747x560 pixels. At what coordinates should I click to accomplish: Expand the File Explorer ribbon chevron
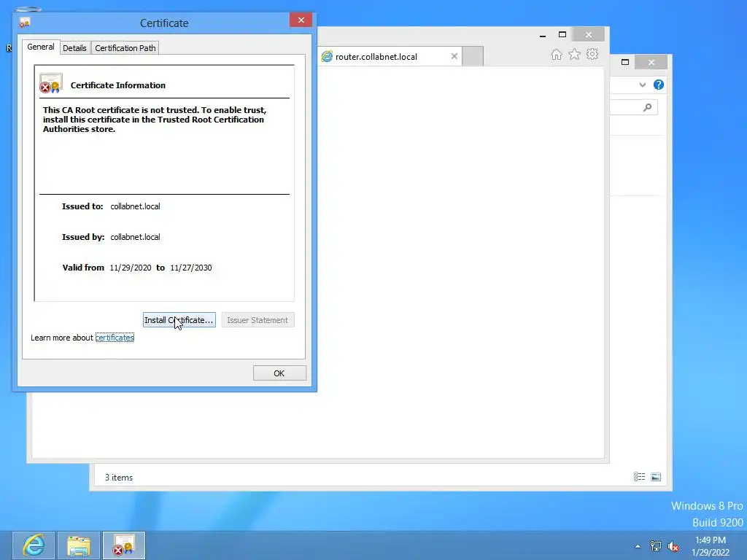[x=642, y=85]
